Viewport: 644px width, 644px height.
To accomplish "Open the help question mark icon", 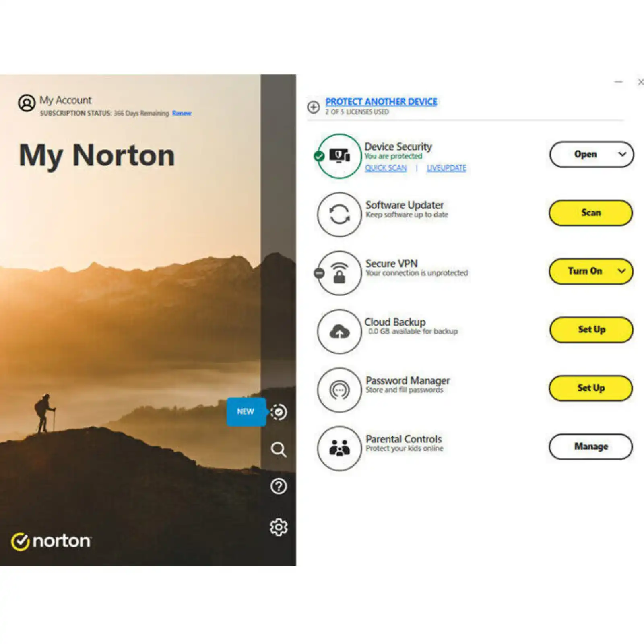I will pyautogui.click(x=279, y=486).
